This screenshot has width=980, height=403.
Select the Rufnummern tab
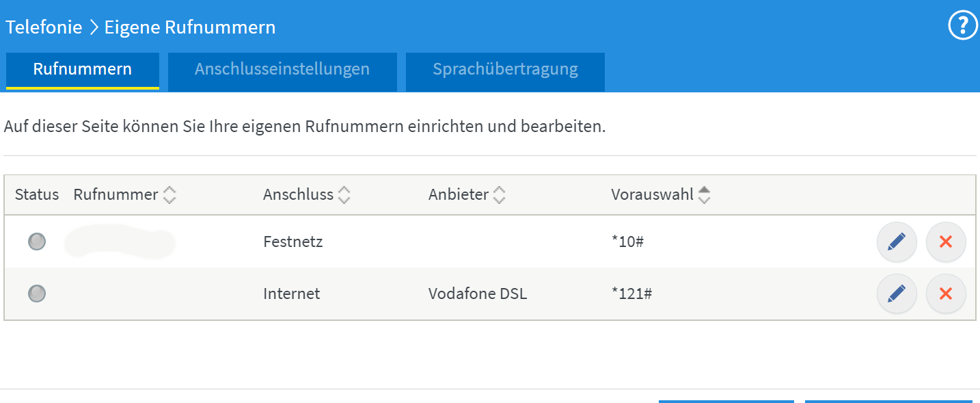(83, 70)
